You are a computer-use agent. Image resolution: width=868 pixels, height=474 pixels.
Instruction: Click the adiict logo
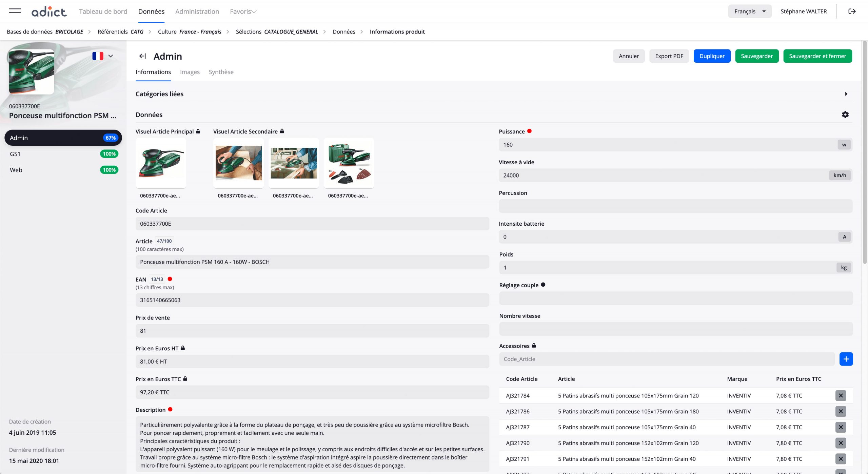pyautogui.click(x=49, y=12)
